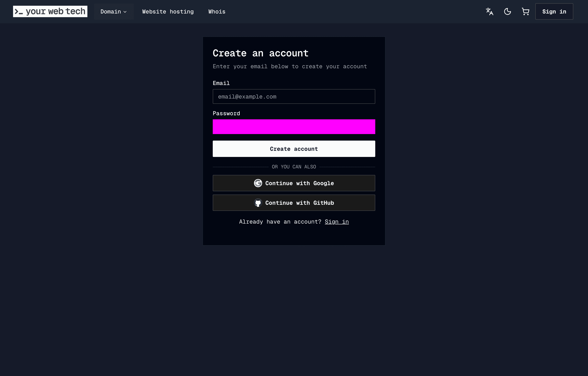Click the Create account button
Viewport: 588px width, 376px height.
click(294, 149)
